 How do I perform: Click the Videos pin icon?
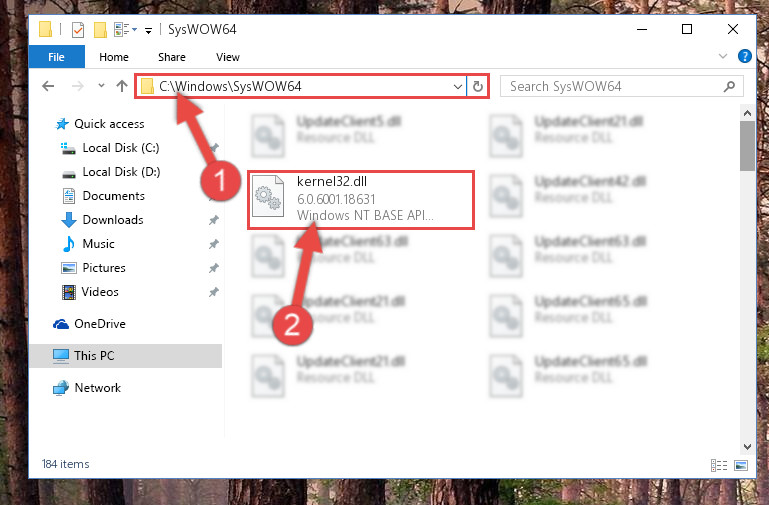coord(213,292)
